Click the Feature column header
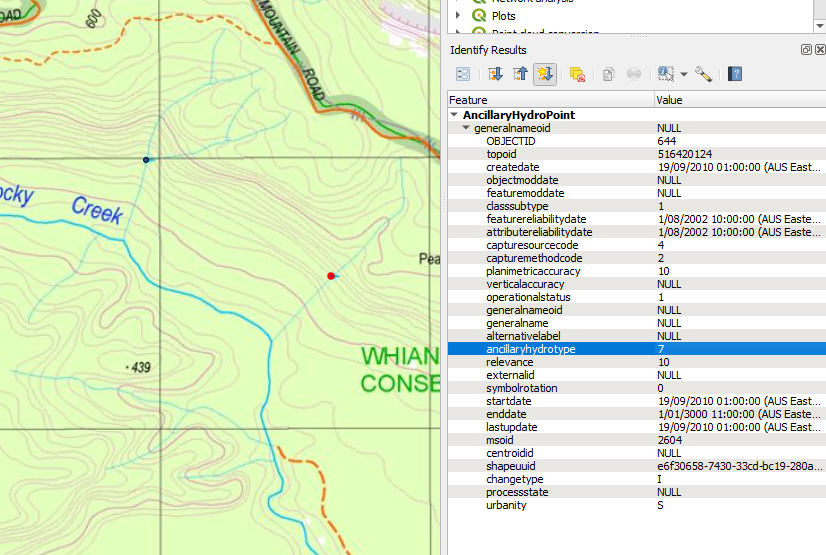 [550, 100]
